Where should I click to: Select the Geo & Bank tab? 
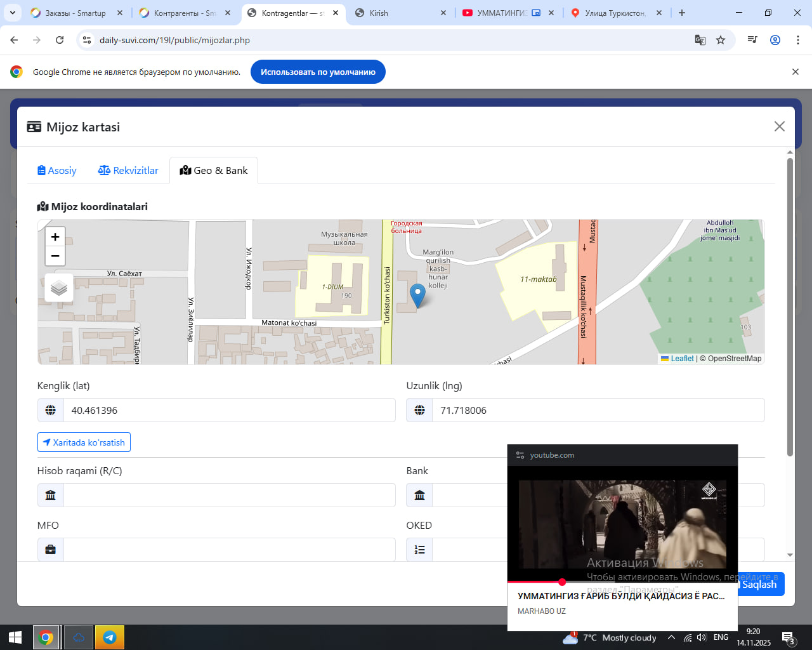[x=214, y=170]
